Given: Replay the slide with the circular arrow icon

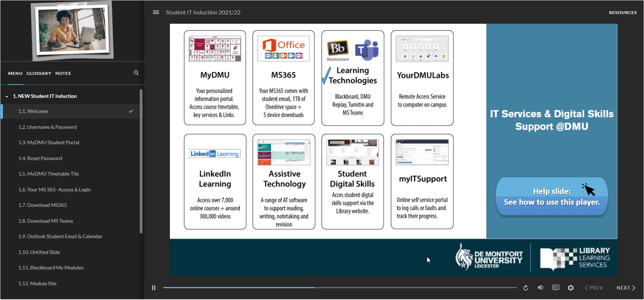Looking at the screenshot, I should click(x=525, y=288).
